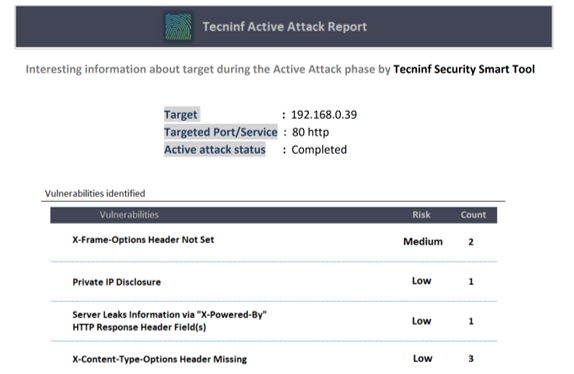
Task: Click the 80 http port value
Action: coord(310,132)
